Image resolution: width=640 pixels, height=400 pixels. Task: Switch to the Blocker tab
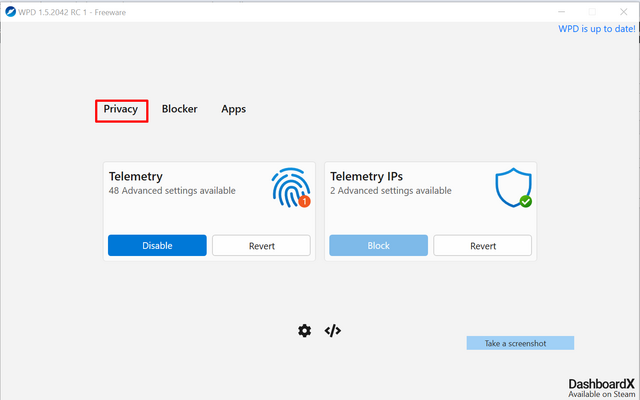pos(180,109)
